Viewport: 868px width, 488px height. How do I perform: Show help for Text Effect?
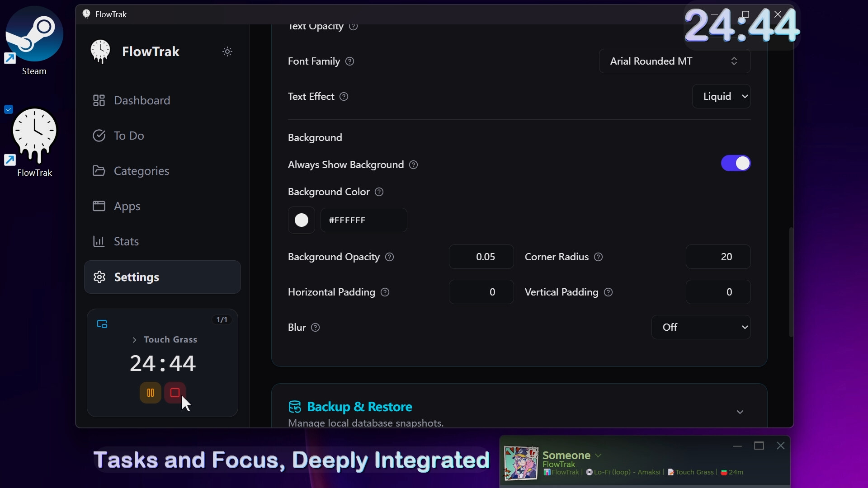[x=344, y=97]
